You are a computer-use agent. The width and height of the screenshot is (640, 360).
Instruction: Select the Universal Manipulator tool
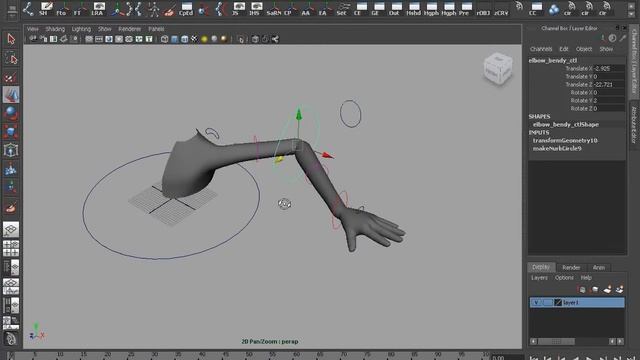click(x=11, y=150)
